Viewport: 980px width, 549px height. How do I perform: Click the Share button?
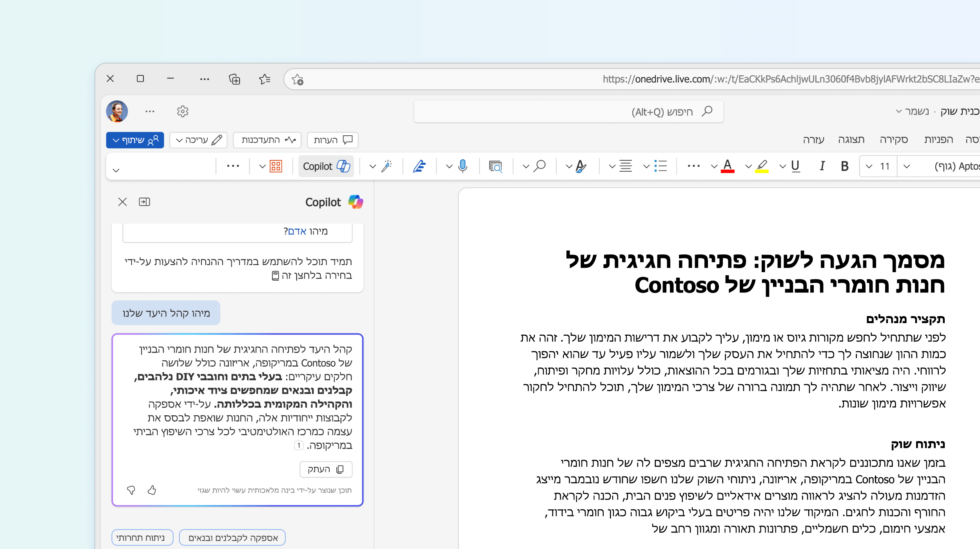[135, 140]
